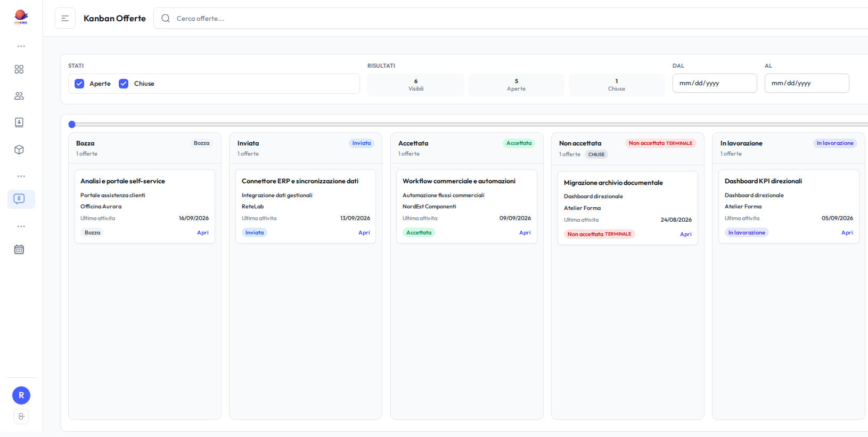Click the Accettata status badge on card
868x437 pixels.
[x=419, y=233]
